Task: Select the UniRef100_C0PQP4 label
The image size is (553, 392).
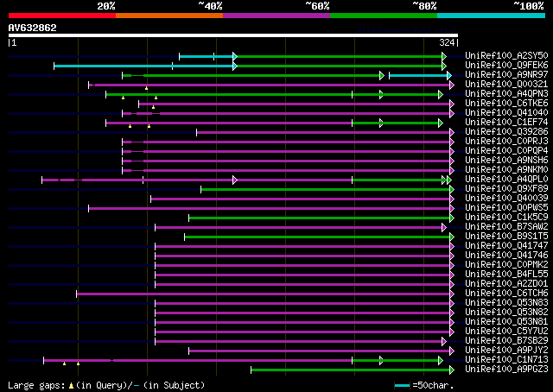Action: pyautogui.click(x=506, y=151)
